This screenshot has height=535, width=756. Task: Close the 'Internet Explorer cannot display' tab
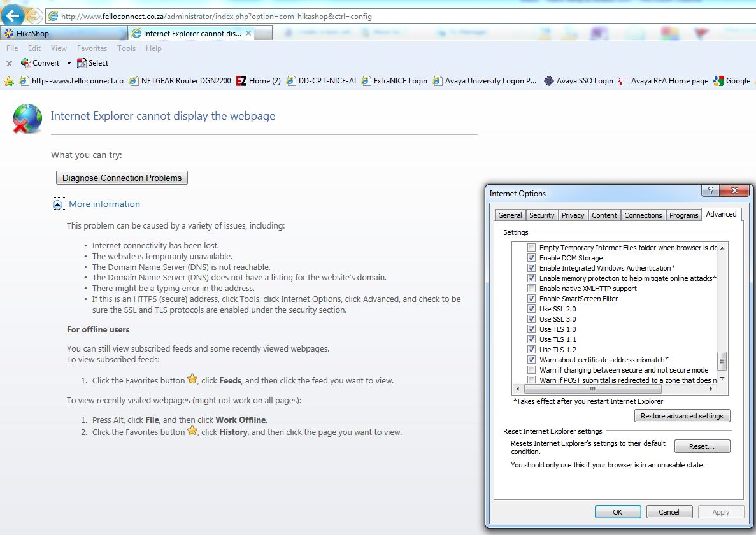(248, 33)
